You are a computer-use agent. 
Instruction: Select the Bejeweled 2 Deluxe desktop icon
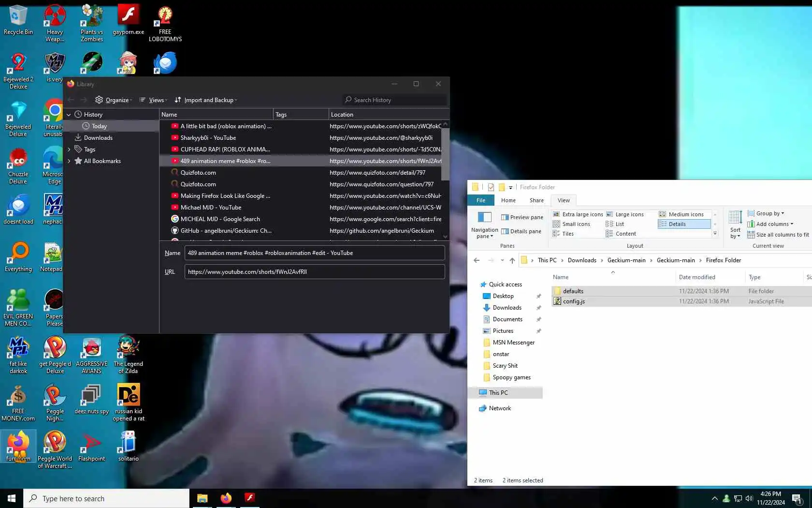coord(18,71)
